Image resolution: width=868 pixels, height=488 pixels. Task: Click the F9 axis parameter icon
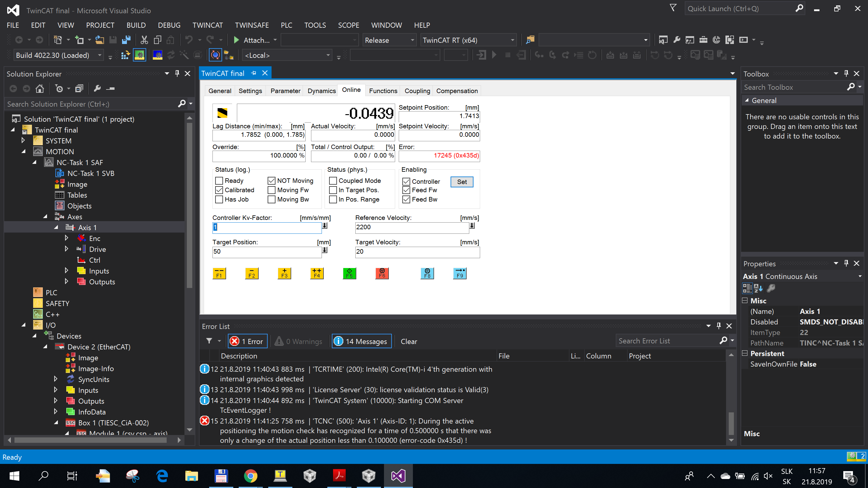(460, 273)
